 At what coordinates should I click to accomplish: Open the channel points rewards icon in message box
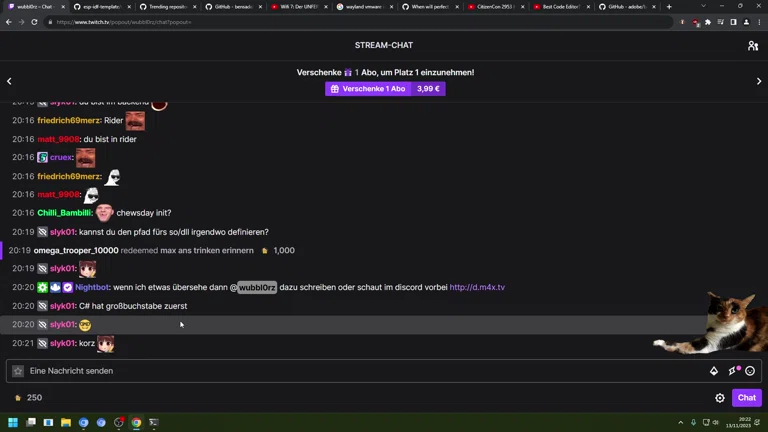pos(733,371)
